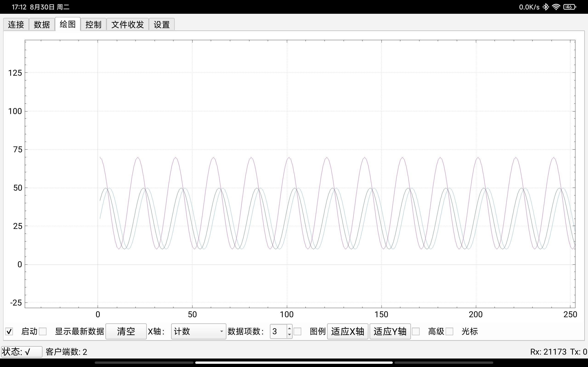
Task: Decrease 数据项数 with down arrow
Action: (289, 334)
